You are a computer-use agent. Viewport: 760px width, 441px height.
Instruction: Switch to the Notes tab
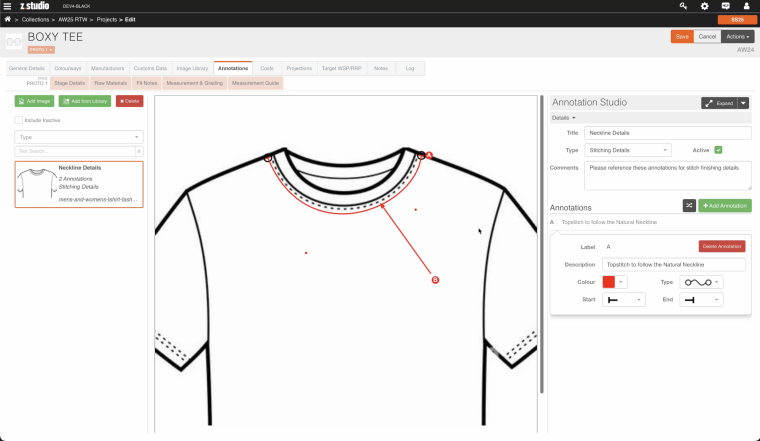[381, 68]
